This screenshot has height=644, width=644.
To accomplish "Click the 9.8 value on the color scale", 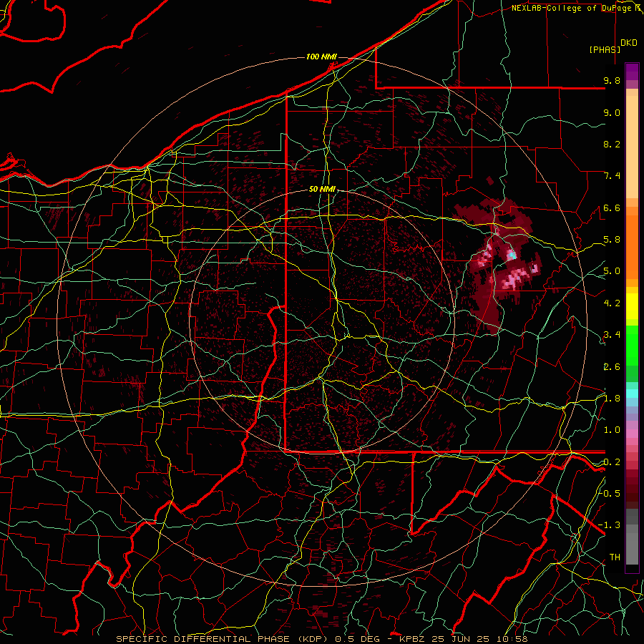I will [x=612, y=80].
